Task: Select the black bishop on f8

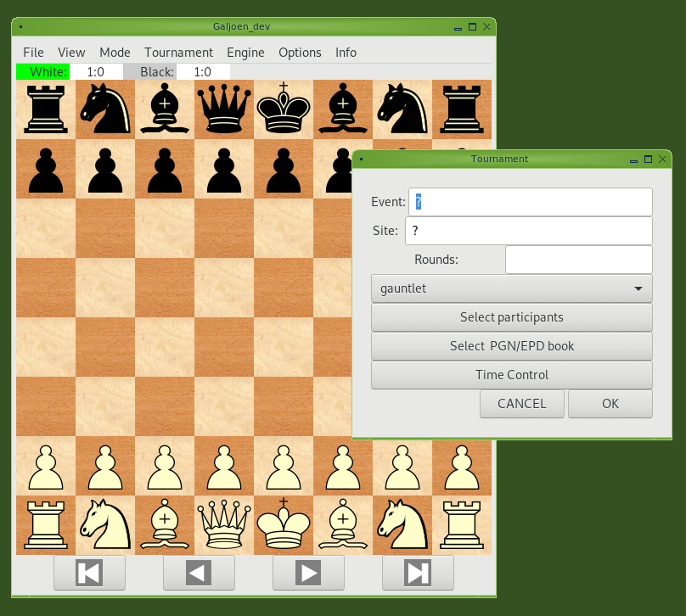Action: point(343,109)
